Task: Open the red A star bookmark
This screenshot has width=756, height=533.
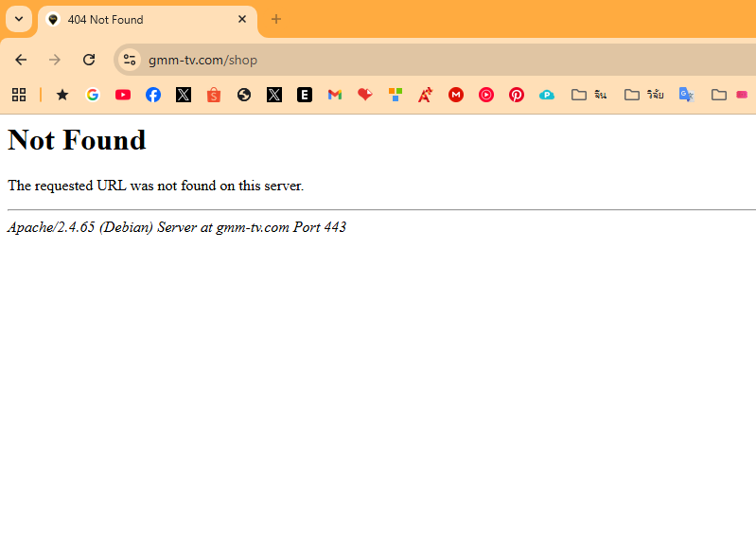Action: [x=425, y=95]
